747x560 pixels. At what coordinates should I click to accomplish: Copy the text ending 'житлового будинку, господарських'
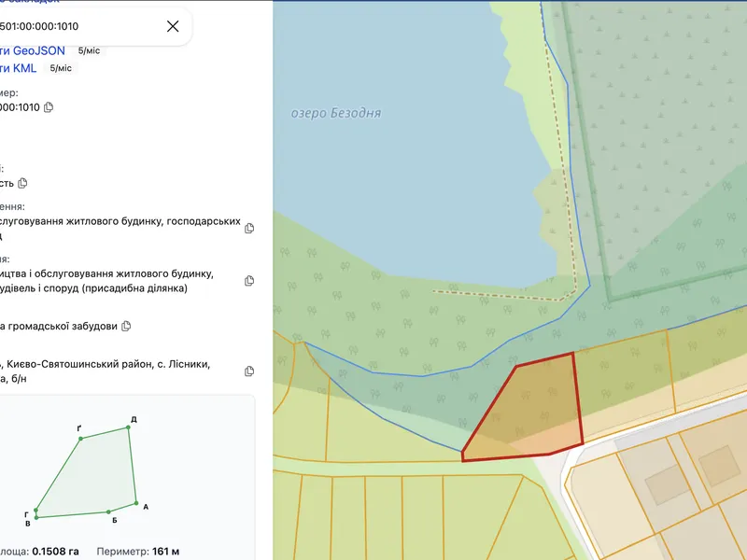[x=249, y=229]
